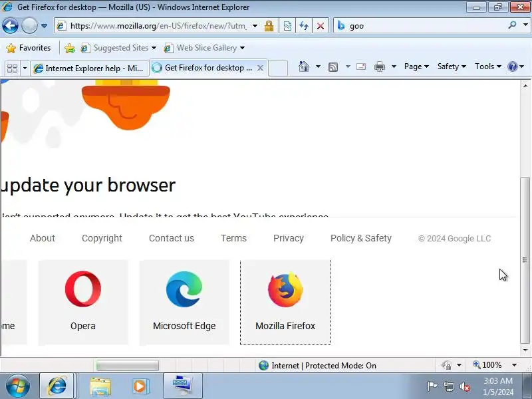Screen dimensions: 532x399
Task: Click the RSS Feeds icon
Action: [x=333, y=67]
